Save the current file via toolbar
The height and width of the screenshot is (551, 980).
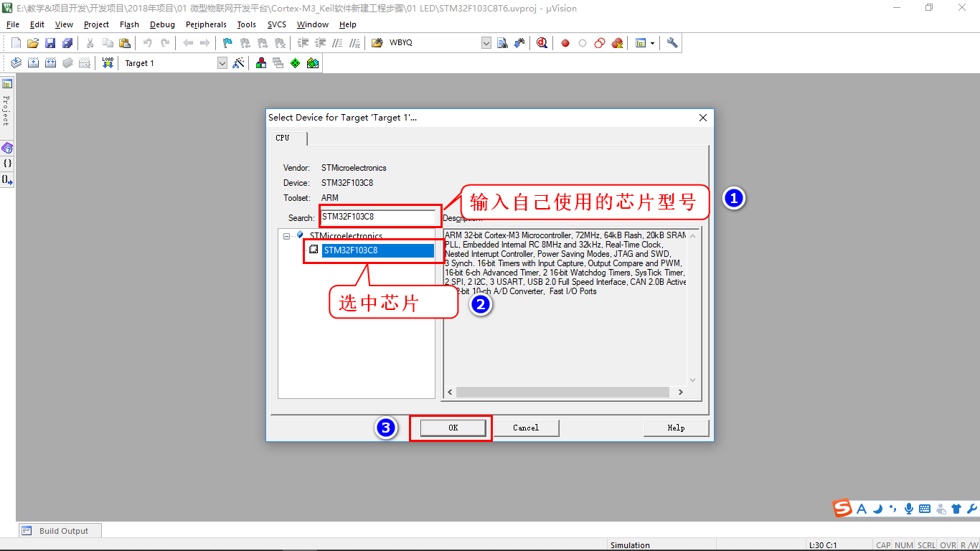pyautogui.click(x=50, y=43)
